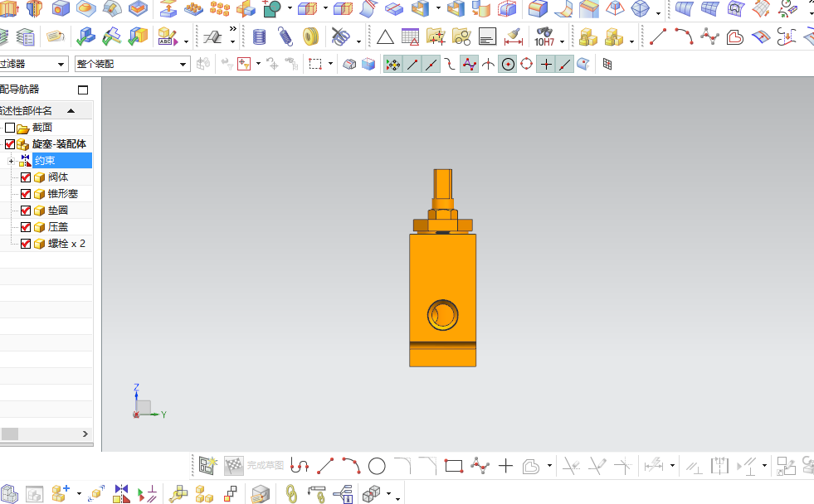Select the 阀体 component row
The image size is (814, 504).
click(57, 177)
